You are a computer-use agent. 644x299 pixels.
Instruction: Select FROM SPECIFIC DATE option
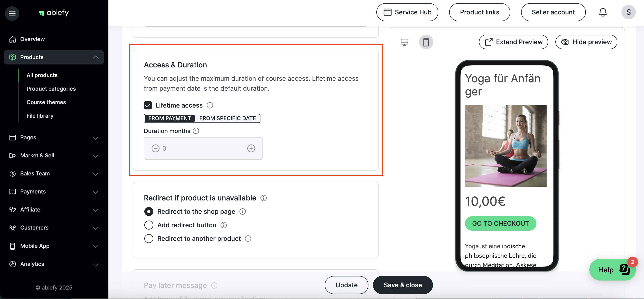228,118
